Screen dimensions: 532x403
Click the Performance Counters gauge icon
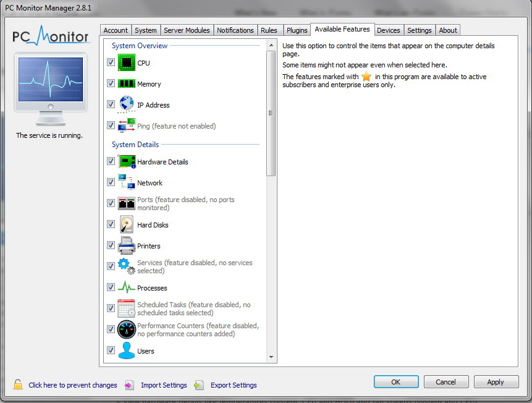127,329
